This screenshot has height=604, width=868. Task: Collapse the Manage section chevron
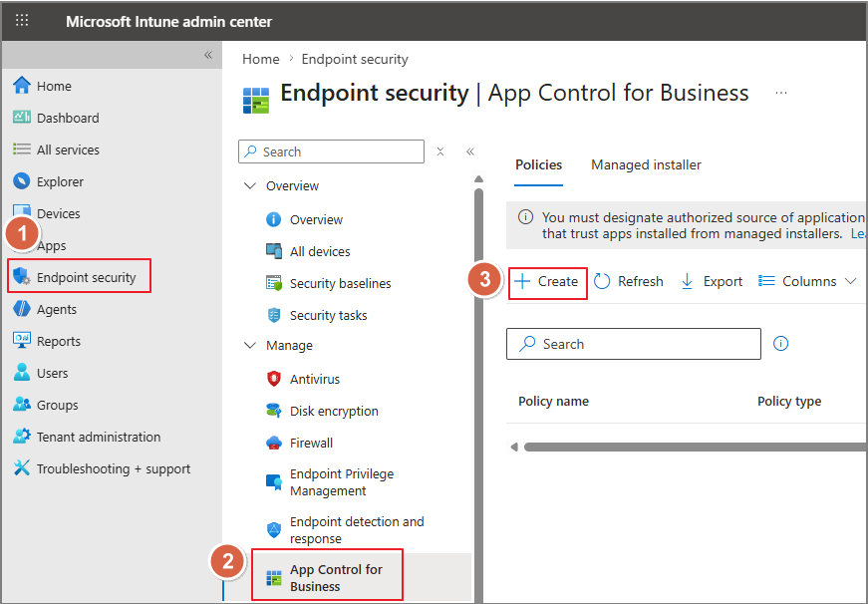pos(250,345)
